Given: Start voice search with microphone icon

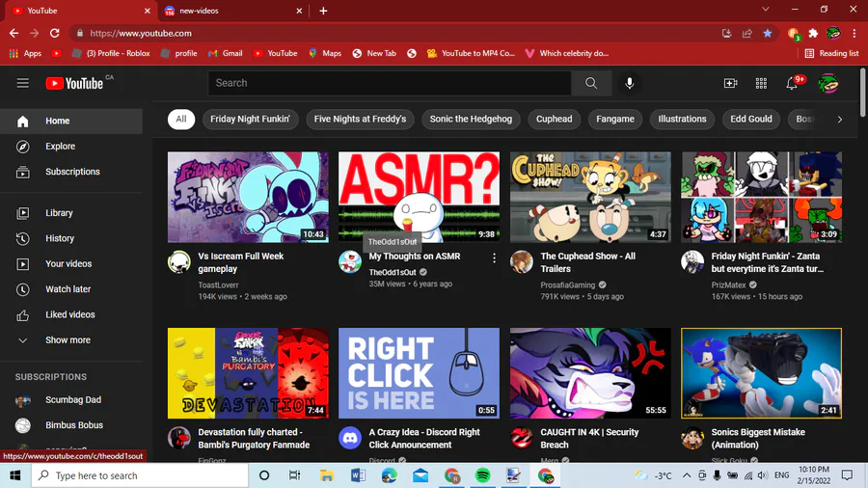Looking at the screenshot, I should pos(630,83).
